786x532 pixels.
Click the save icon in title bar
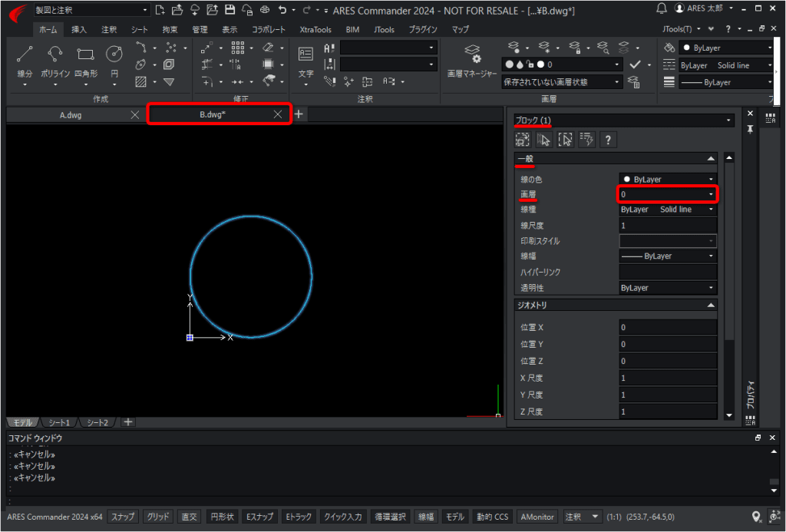(x=230, y=9)
